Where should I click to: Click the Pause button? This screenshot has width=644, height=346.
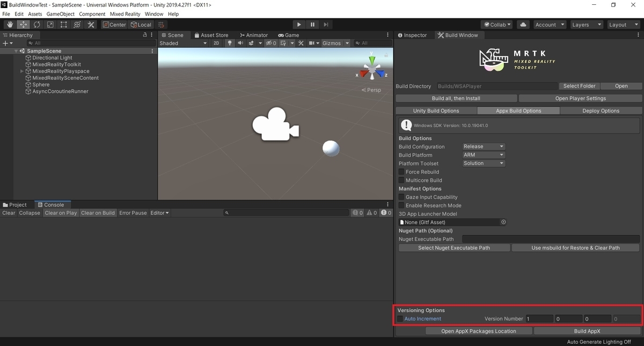tap(312, 25)
